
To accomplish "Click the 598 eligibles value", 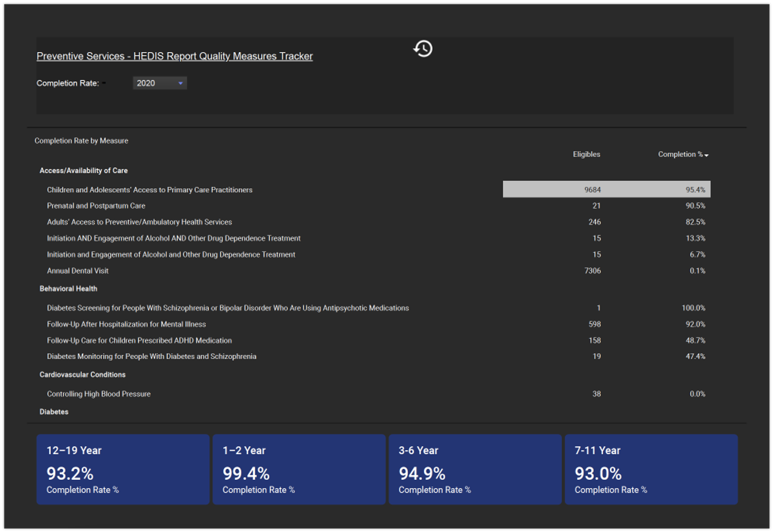I will coord(595,324).
